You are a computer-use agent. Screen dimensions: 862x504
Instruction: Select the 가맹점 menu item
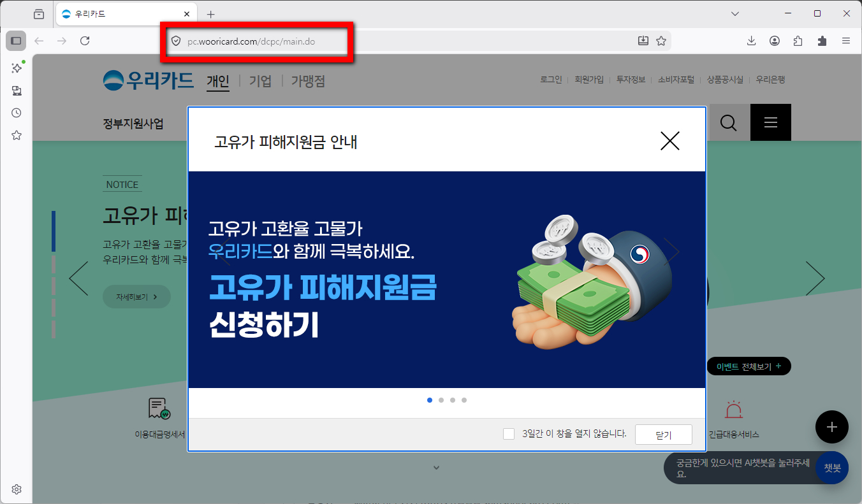(x=307, y=81)
